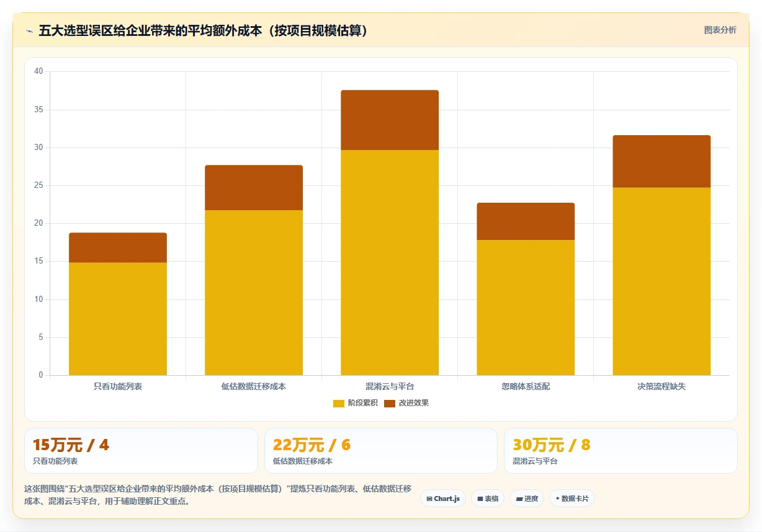Click x-axis label 只看功能列表

pos(118,386)
